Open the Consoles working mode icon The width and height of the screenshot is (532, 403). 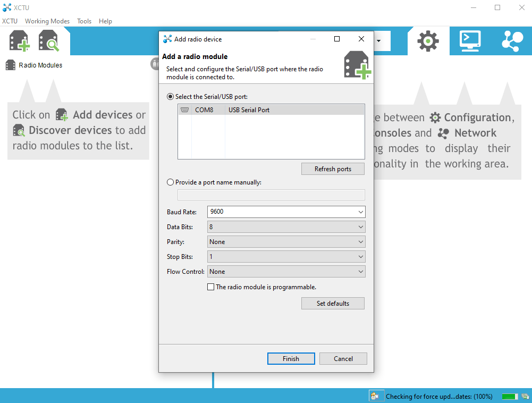click(x=470, y=41)
